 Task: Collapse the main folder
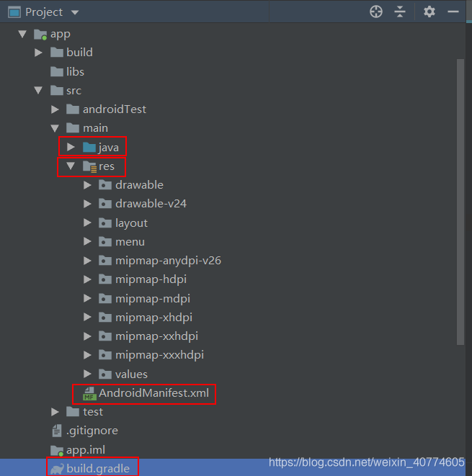[55, 128]
